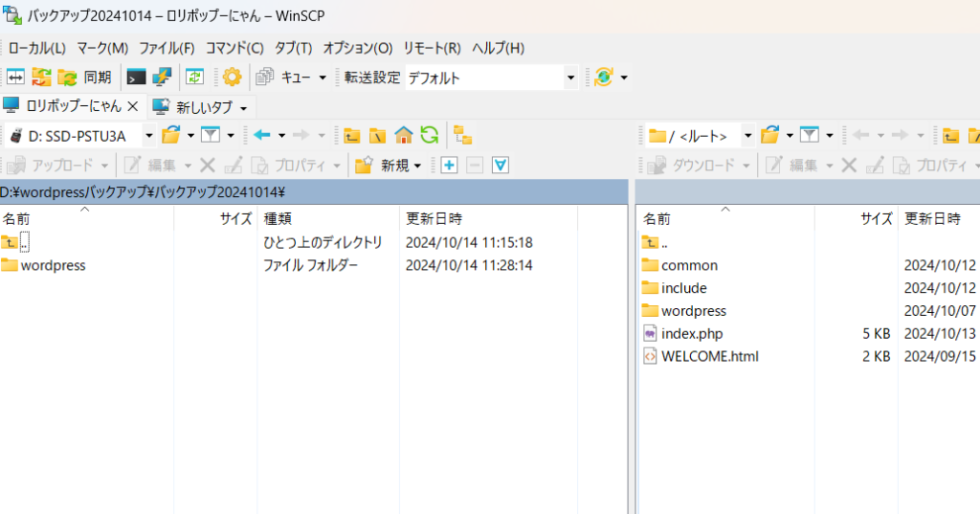Expand the キュー dropdown arrow

(x=323, y=78)
